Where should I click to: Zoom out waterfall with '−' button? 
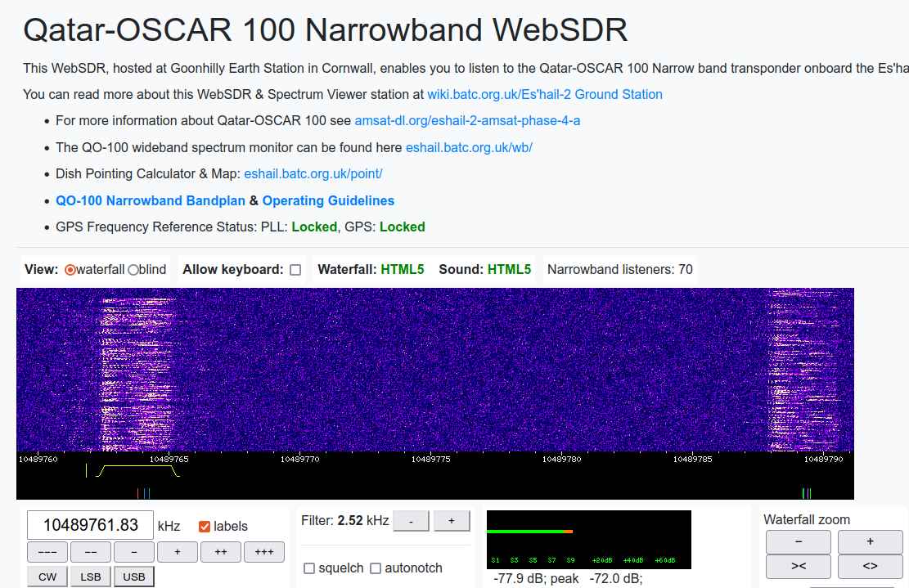(799, 541)
